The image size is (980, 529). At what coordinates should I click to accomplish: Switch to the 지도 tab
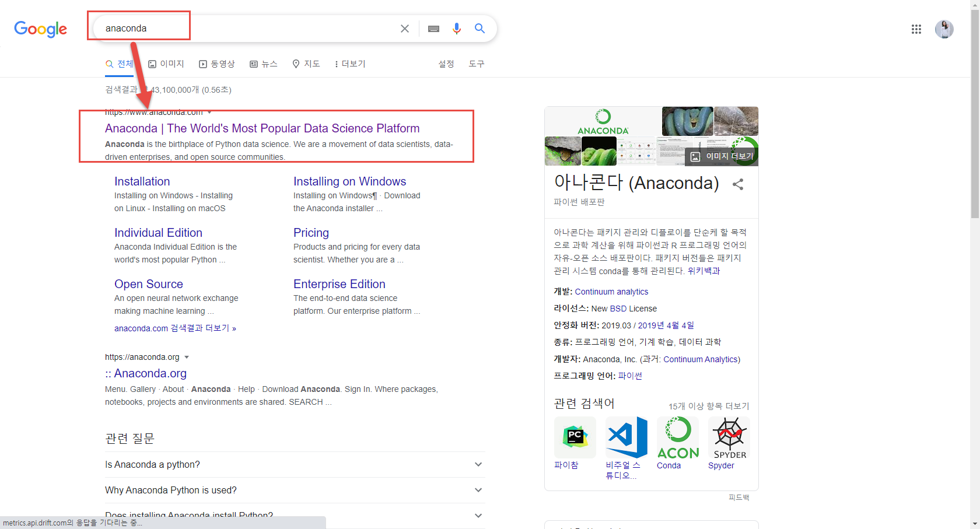(x=306, y=64)
